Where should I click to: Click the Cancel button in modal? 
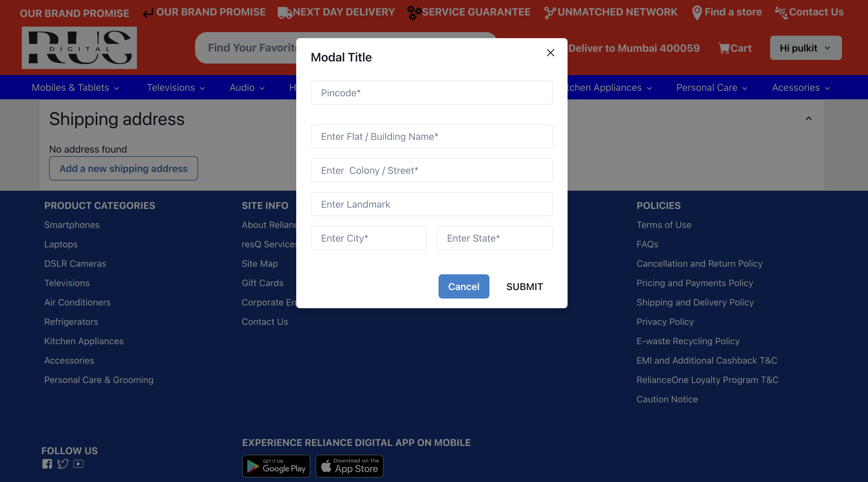tap(464, 286)
